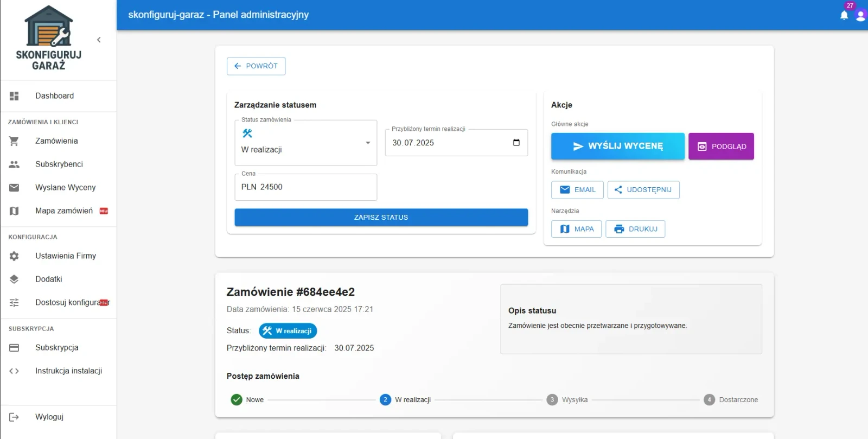Image resolution: width=868 pixels, height=439 pixels.
Task: Click the Cena price input field
Action: coord(306,187)
